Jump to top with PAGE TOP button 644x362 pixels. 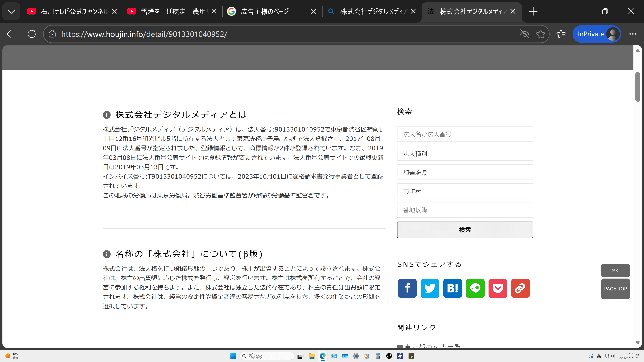point(615,289)
